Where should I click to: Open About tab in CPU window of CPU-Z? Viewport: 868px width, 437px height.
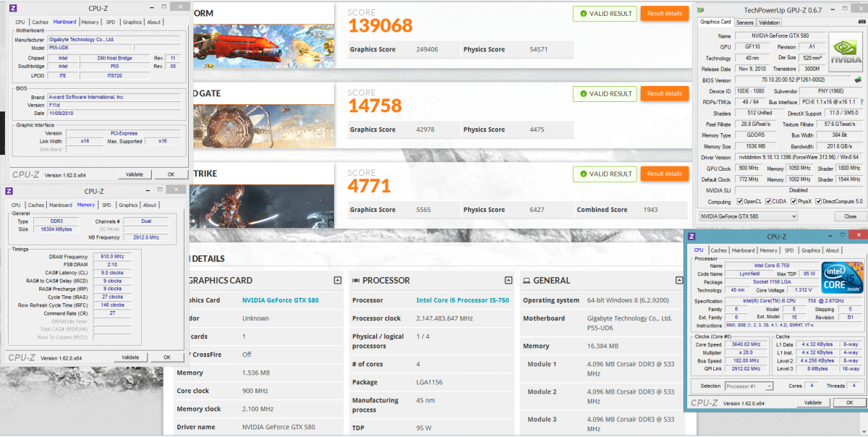point(833,250)
